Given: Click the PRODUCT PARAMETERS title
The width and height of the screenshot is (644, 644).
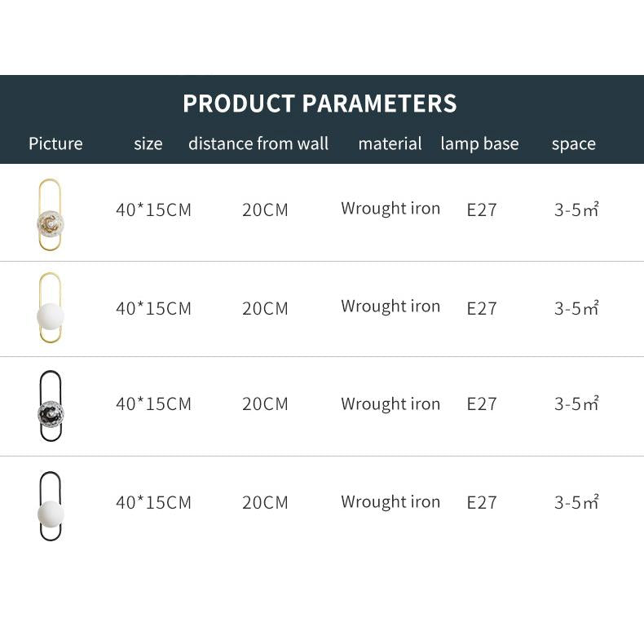Looking at the screenshot, I should coord(320,104).
